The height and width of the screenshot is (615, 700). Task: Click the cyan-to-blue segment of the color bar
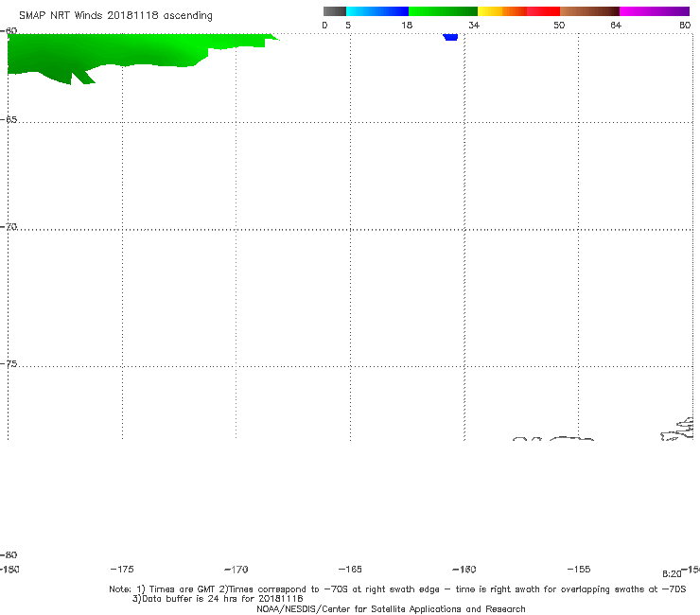(377, 11)
